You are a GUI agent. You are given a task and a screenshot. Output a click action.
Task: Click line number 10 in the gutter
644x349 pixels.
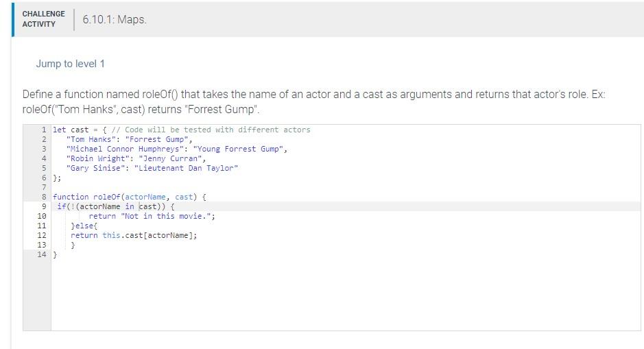[41, 216]
